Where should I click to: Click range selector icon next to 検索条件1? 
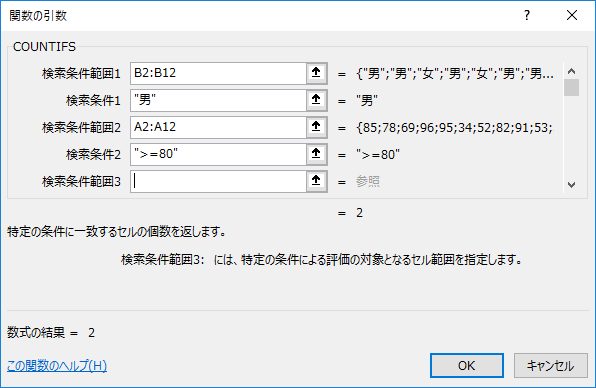[x=316, y=100]
